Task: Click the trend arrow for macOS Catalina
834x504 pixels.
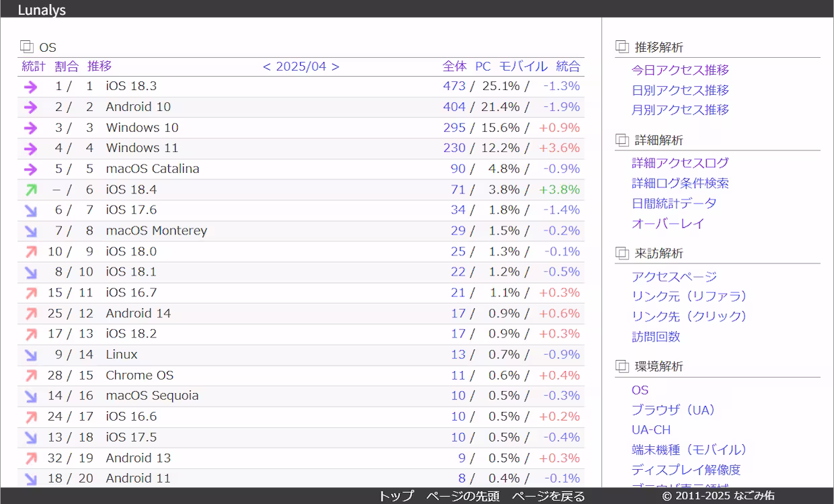Action: coord(30,169)
